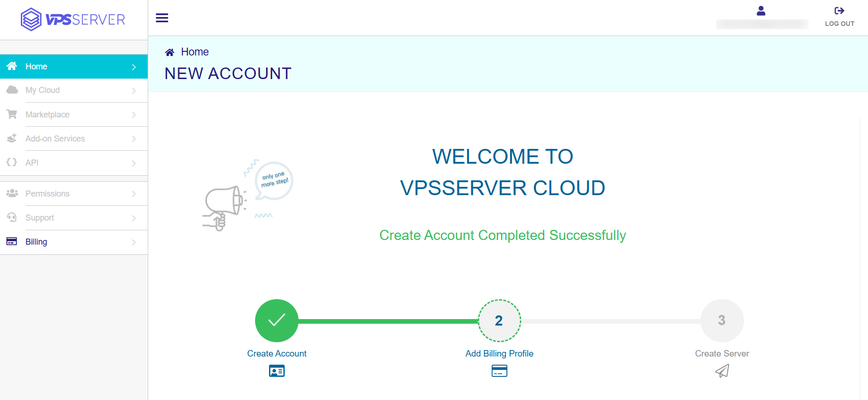Click the Add Billing Profile step label

point(500,353)
